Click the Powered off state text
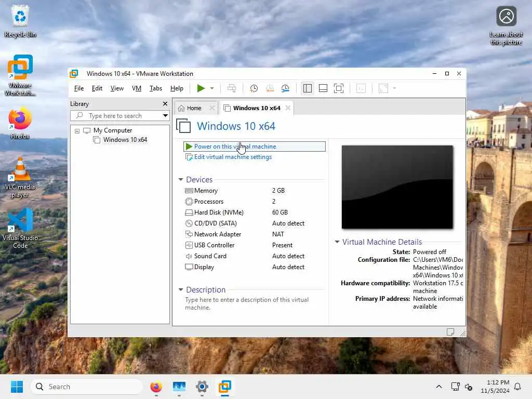532x399 pixels. point(430,252)
